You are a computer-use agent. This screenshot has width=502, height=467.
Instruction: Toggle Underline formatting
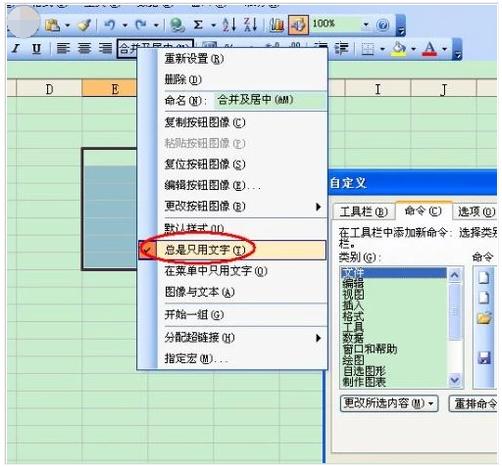36,49
